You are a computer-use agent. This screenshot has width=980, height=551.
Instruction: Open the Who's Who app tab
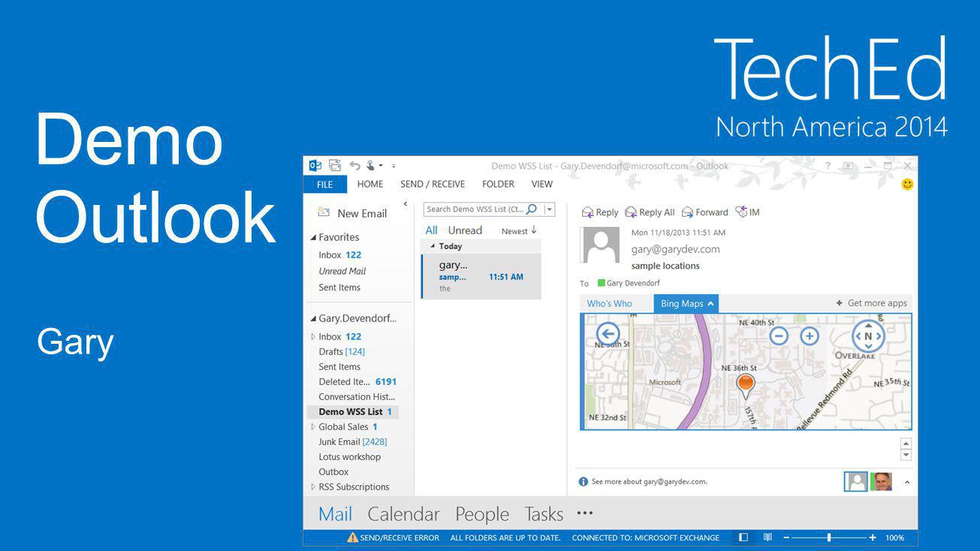tap(609, 304)
